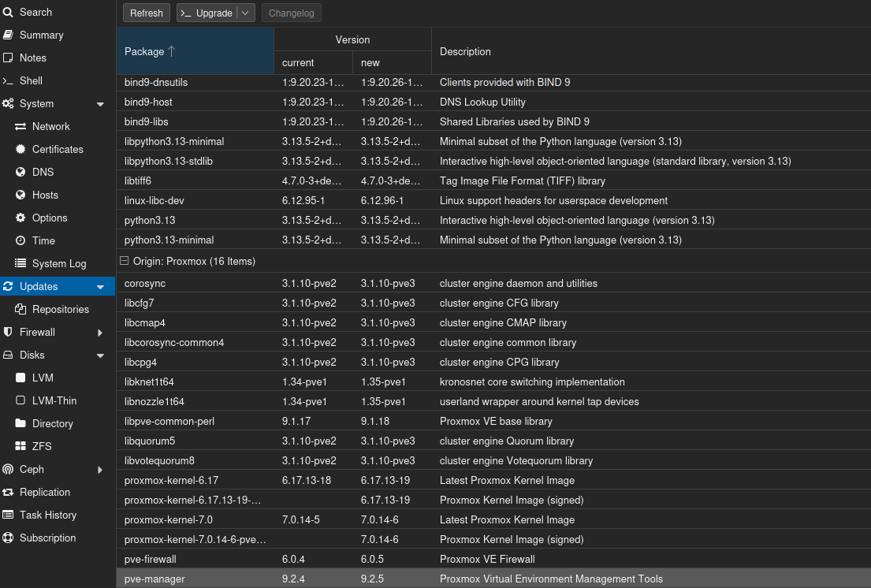The image size is (871, 588).
Task: Collapse the System menu section arrow
Action: (101, 104)
